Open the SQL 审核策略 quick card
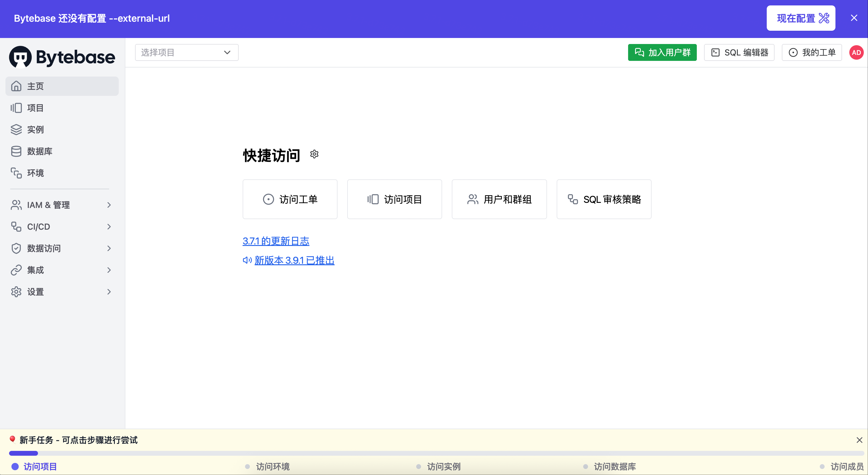Screen dimensions: 868x475 (604, 199)
